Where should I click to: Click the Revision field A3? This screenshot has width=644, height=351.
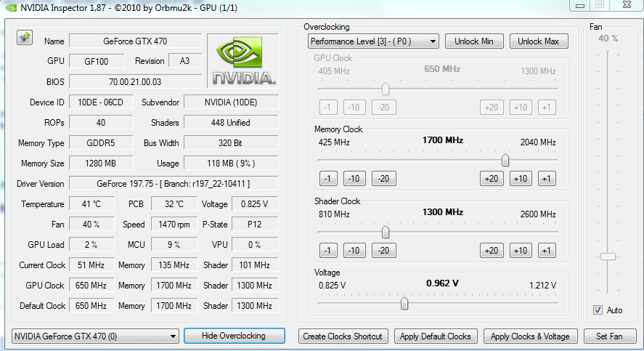185,61
